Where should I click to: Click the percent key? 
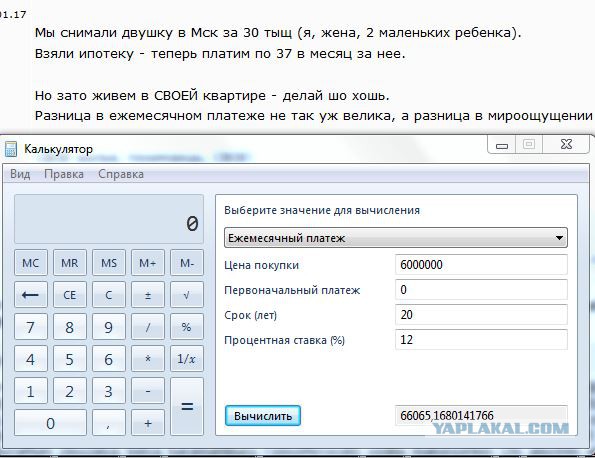[187, 327]
